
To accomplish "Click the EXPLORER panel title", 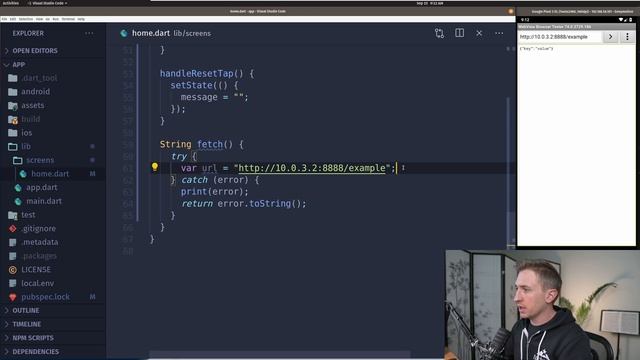I will coord(28,33).
